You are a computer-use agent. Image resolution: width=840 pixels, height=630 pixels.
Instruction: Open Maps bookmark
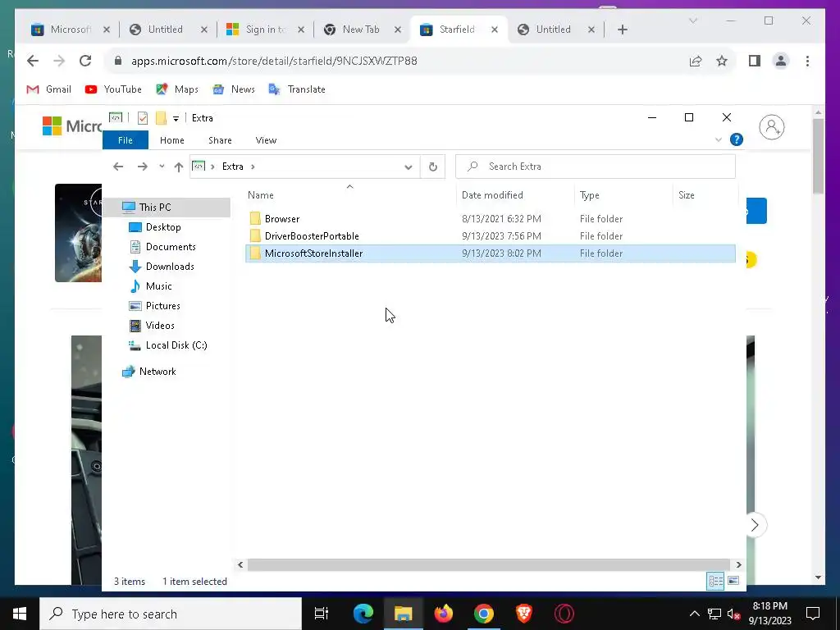[177, 89]
